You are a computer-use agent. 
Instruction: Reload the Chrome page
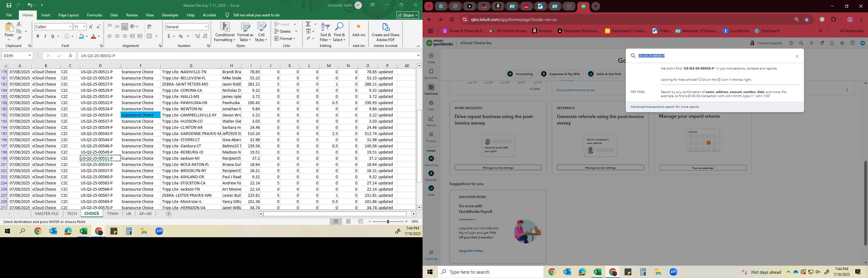452,19
